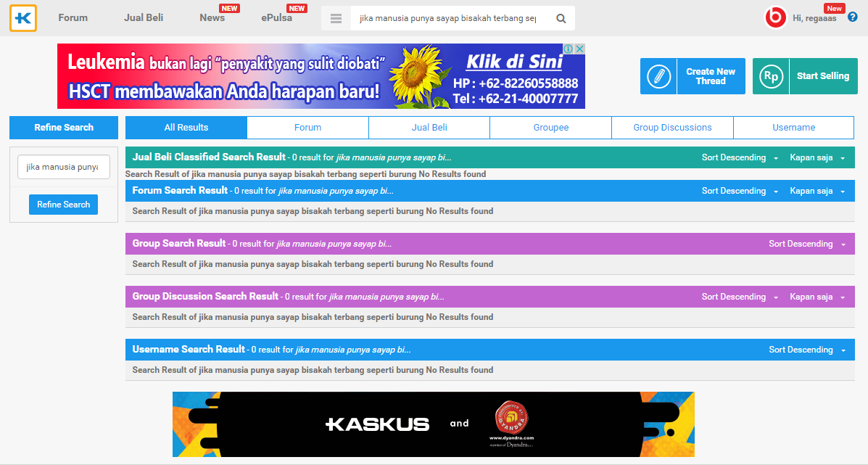Expand Kapan saja in Jual Beli Classified results
Image resolution: width=868 pixels, height=465 pixels.
pyautogui.click(x=817, y=157)
